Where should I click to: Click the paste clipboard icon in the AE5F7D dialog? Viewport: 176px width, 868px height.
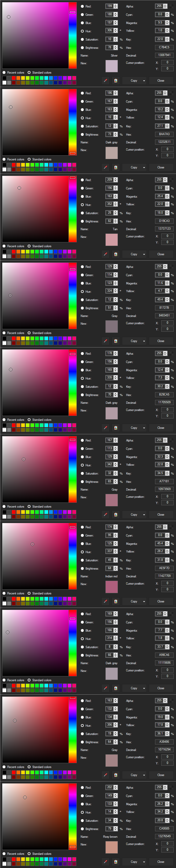(x=116, y=601)
